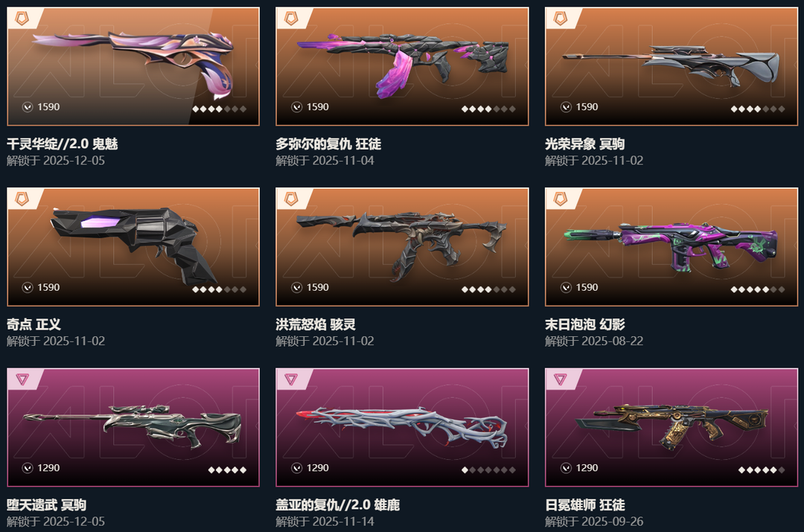The height and width of the screenshot is (532, 804).
Task: Click the 1290 price on 堕天遗武 冥驹
Action: click(x=48, y=468)
